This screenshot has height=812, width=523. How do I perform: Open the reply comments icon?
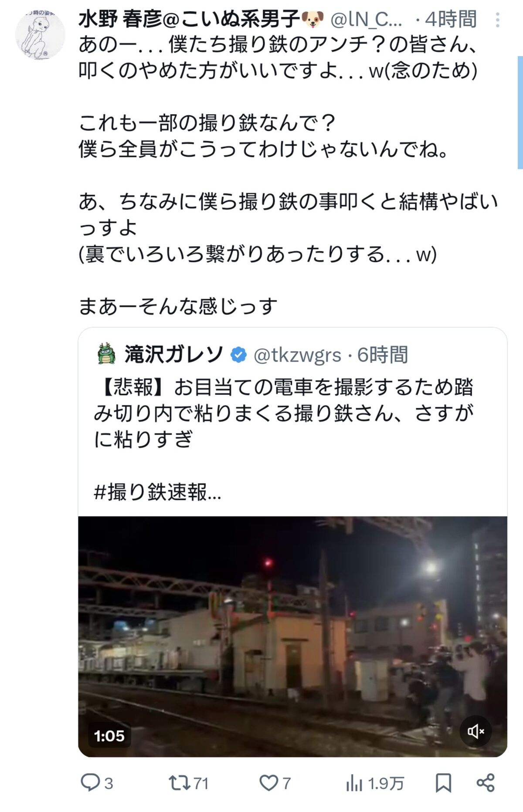pyautogui.click(x=90, y=782)
